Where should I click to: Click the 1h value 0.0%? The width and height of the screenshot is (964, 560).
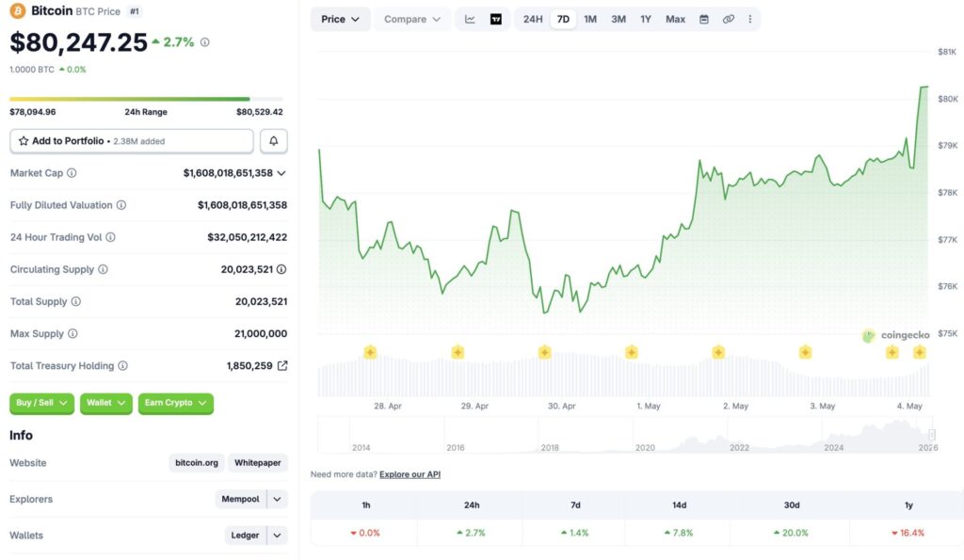point(365,533)
